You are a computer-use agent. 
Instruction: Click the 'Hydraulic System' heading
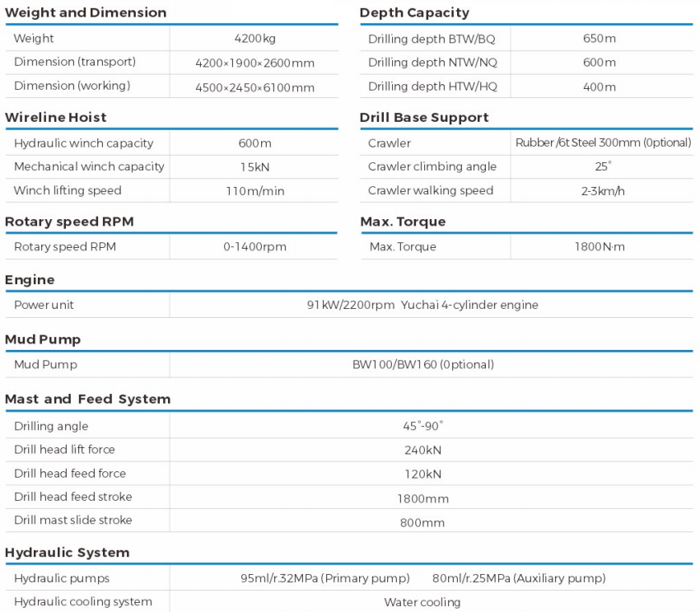pyautogui.click(x=68, y=553)
